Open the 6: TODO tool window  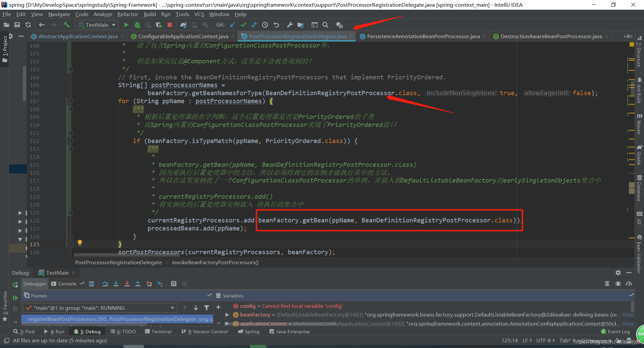[x=123, y=332]
